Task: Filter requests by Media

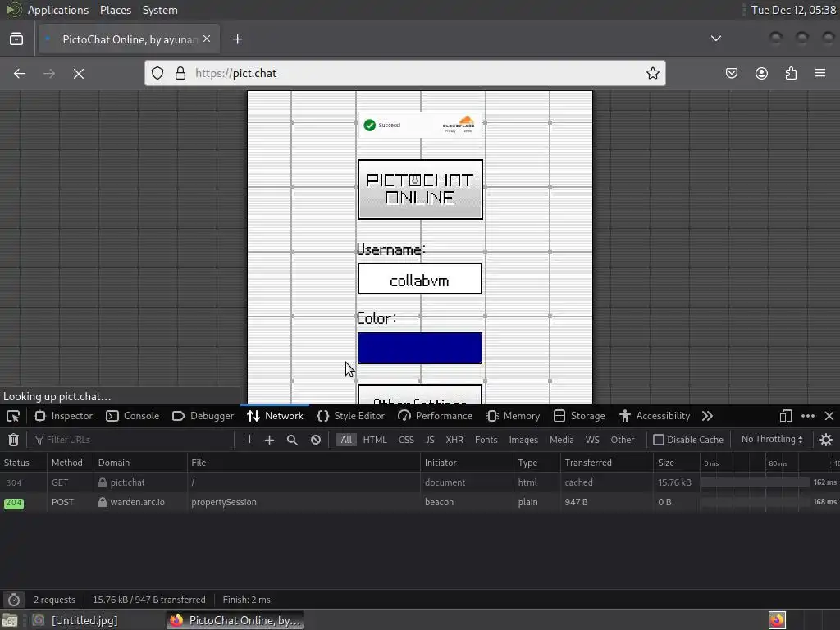Action: (x=561, y=440)
